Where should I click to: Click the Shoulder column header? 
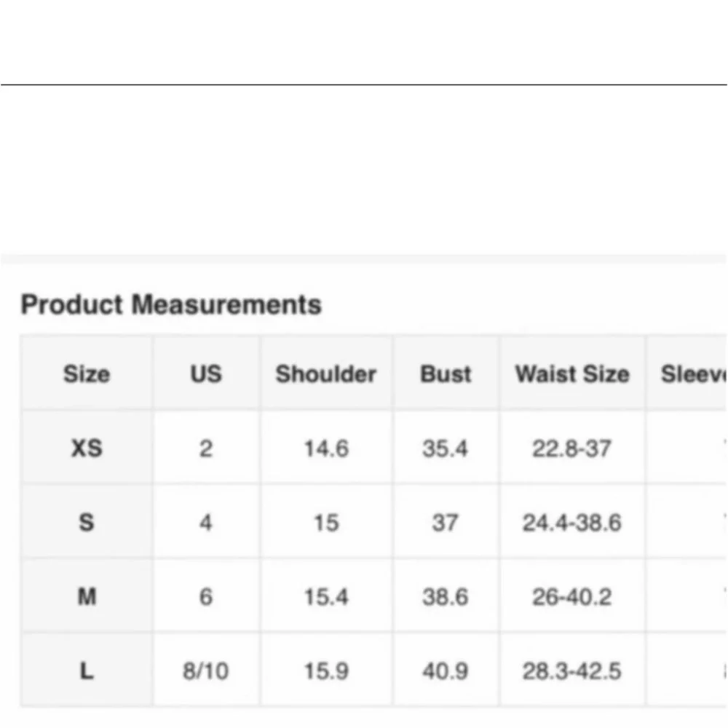coord(325,374)
